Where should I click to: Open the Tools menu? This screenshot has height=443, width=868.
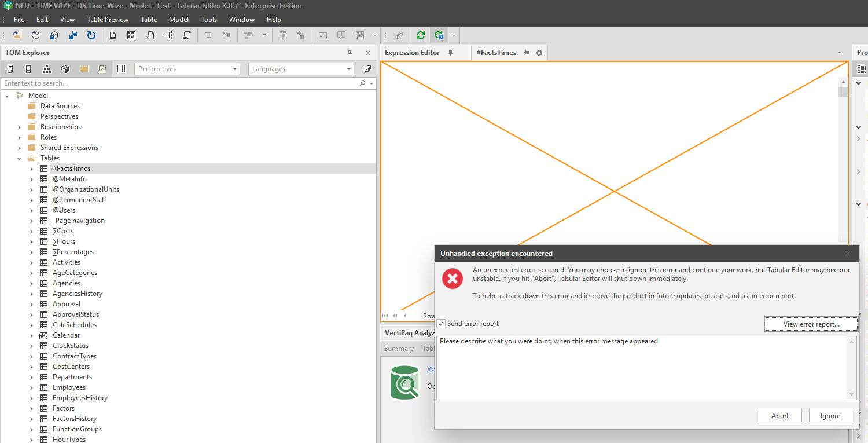tap(209, 19)
